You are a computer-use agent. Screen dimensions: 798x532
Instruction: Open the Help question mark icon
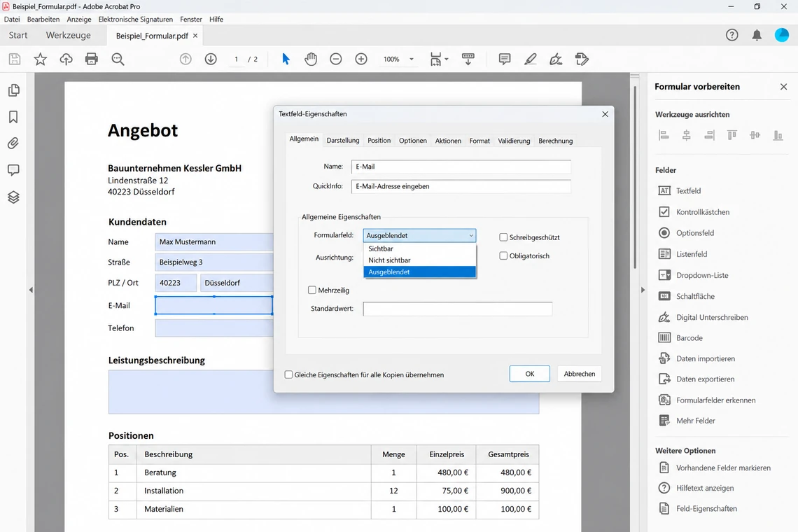click(x=731, y=35)
